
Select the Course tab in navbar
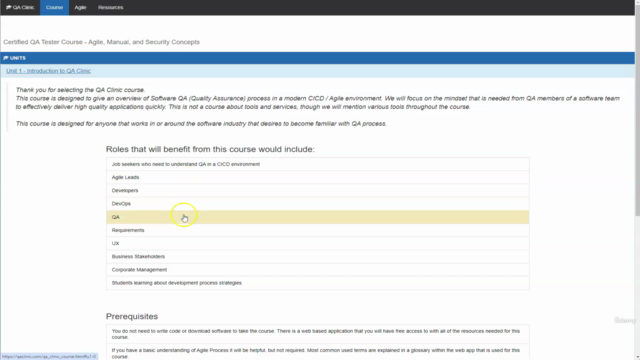coord(54,7)
